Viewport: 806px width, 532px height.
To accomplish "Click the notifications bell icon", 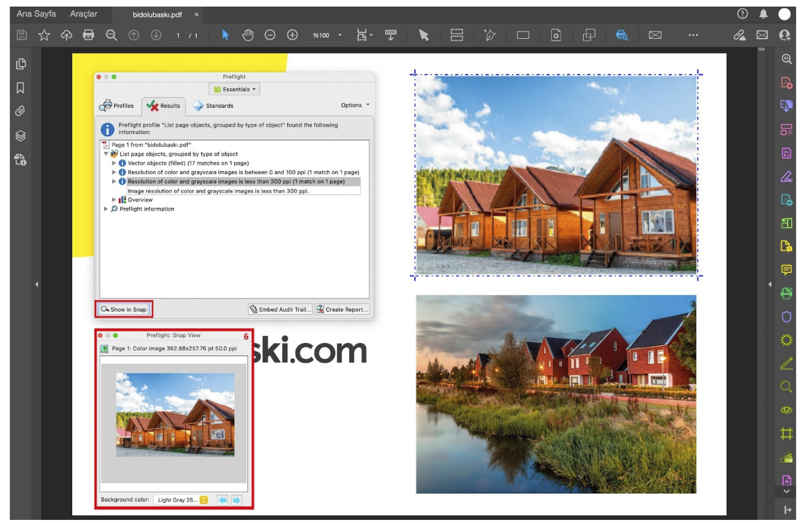I will tap(763, 14).
